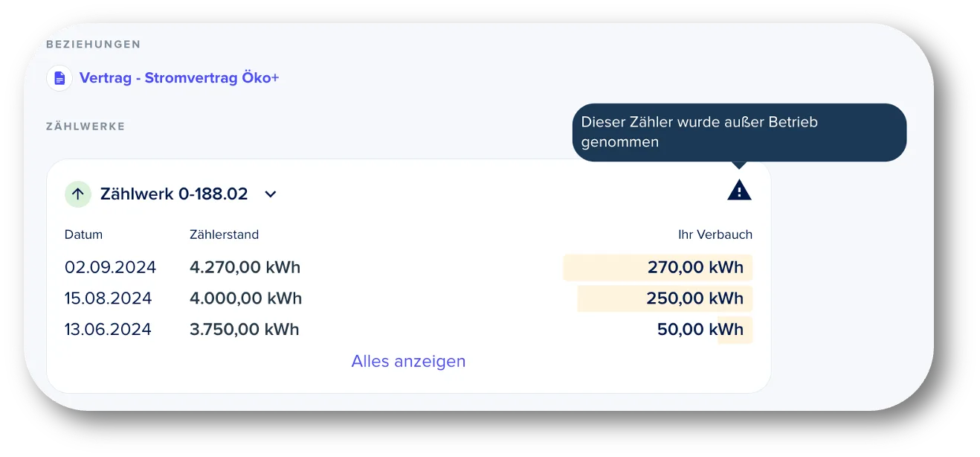The image size is (980, 457).
Task: Click the außer Betrieb genommen tooltip
Action: pos(739,132)
